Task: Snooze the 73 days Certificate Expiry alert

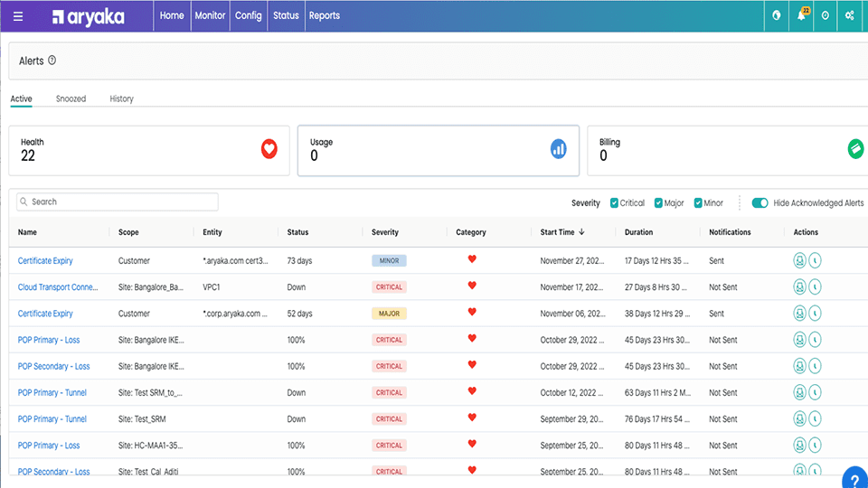Action: point(815,260)
